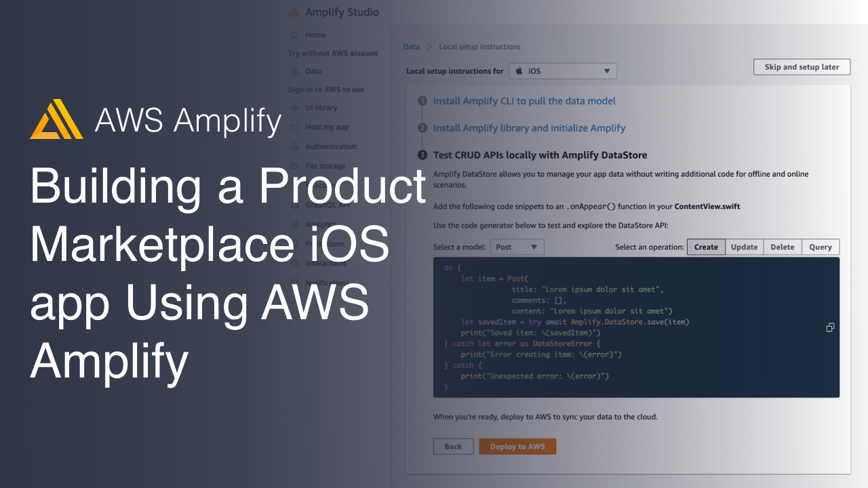
Task: Click the 'Try without AWS account' heading
Action: click(x=333, y=53)
